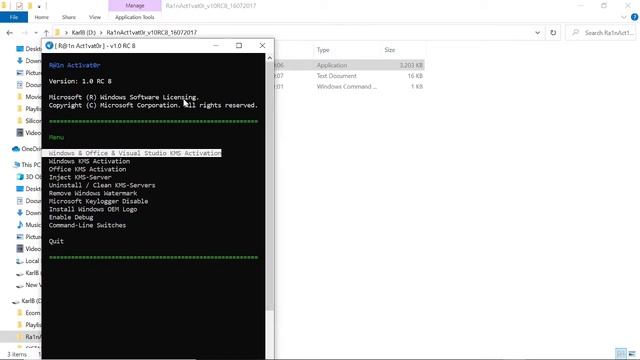Sort by the Size column header

(390, 50)
